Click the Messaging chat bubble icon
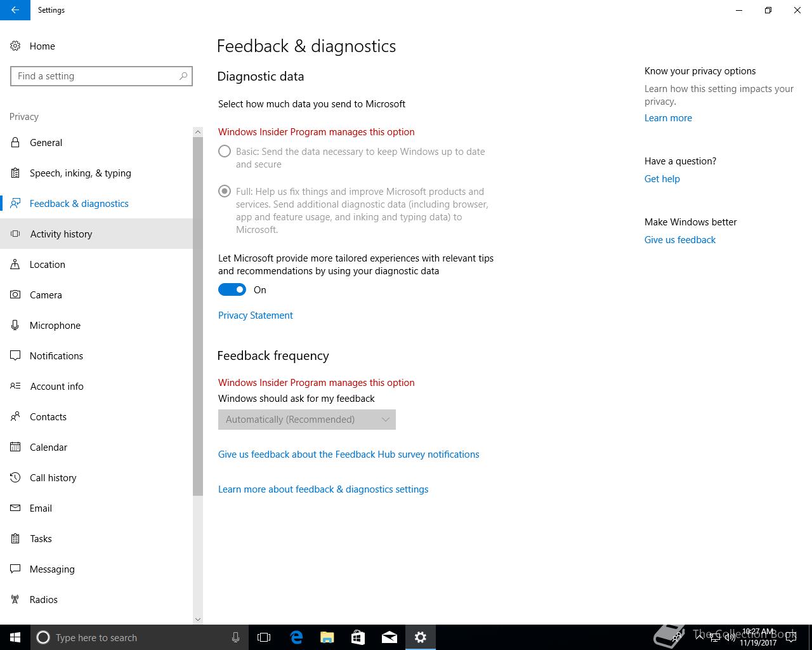This screenshot has width=812, height=650. (x=15, y=569)
